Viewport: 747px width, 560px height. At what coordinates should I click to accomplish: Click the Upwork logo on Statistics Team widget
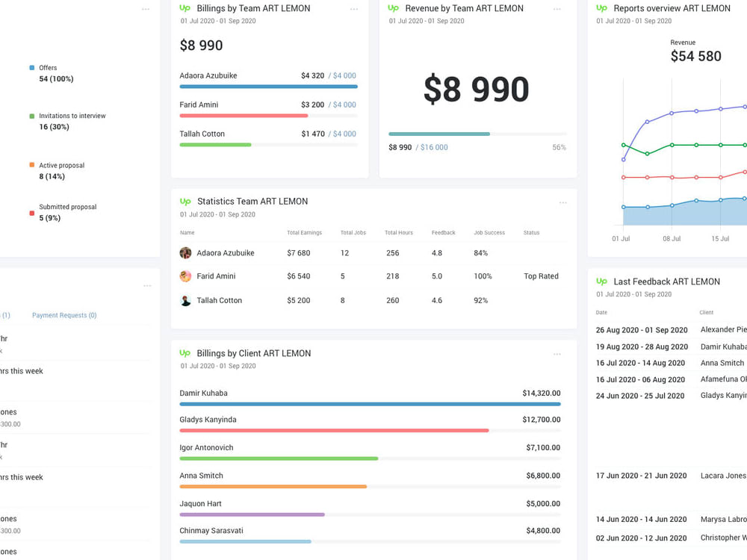point(185,202)
